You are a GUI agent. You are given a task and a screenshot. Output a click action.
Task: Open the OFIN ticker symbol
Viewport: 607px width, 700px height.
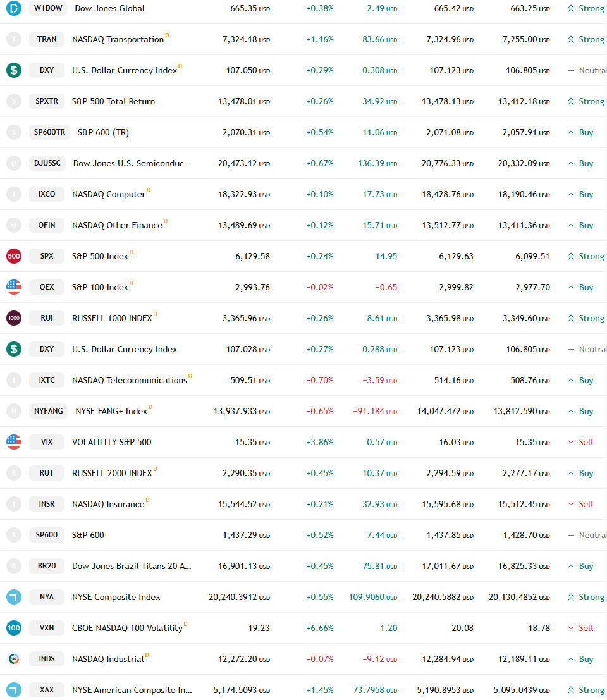[47, 225]
